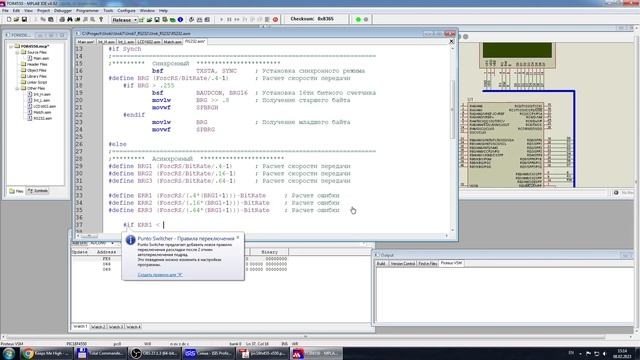Image resolution: width=640 pixels, height=360 pixels.
Task: Open the Debugger menu
Action: (63, 11)
